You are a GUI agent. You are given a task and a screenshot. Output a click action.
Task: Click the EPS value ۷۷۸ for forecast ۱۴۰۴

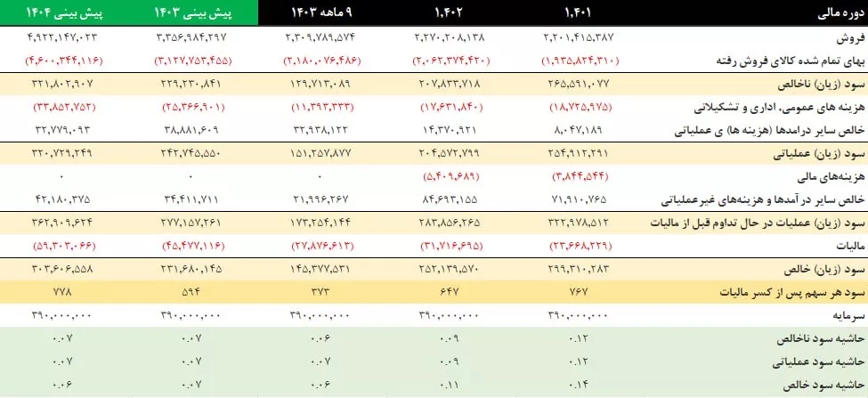(65, 293)
